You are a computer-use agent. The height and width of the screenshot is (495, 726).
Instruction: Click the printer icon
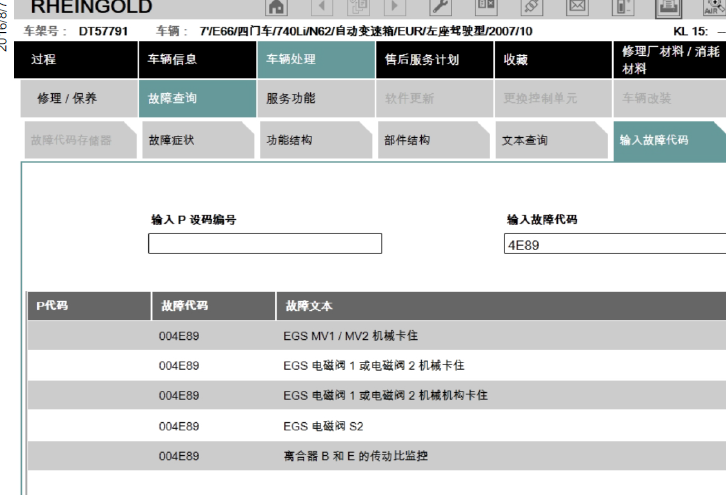coord(668,7)
